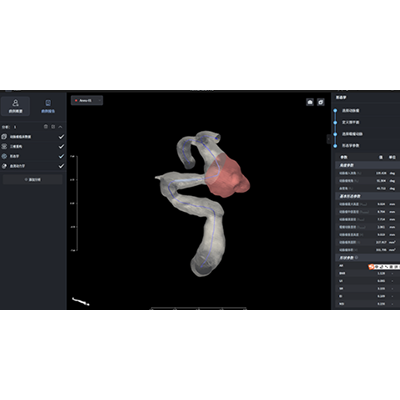Click the trash delete icon in analysis header

46,127
